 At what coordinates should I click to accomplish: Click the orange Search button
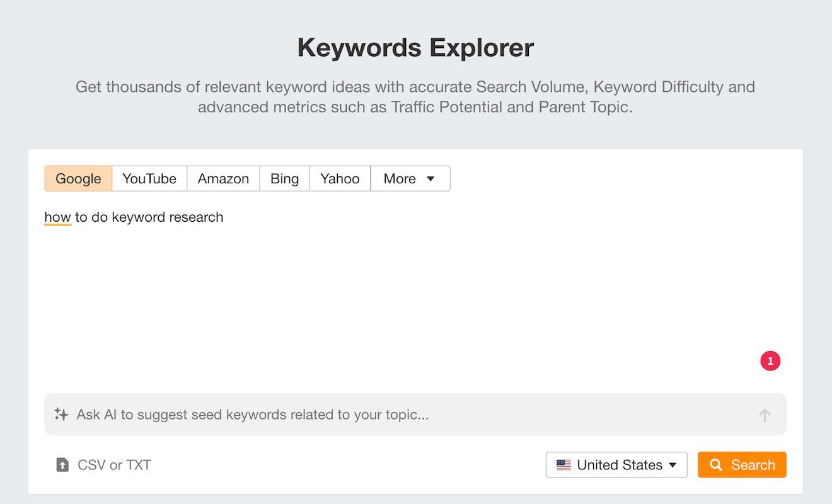[x=742, y=465]
